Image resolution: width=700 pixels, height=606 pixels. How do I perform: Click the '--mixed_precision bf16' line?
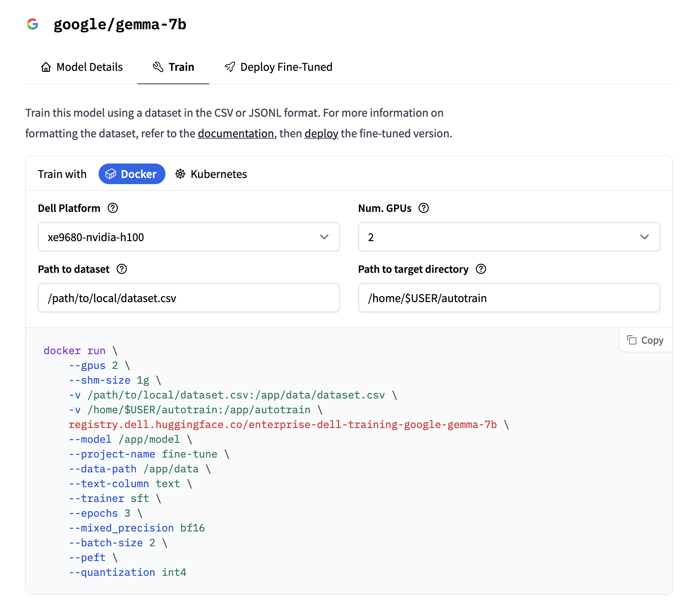tap(137, 528)
